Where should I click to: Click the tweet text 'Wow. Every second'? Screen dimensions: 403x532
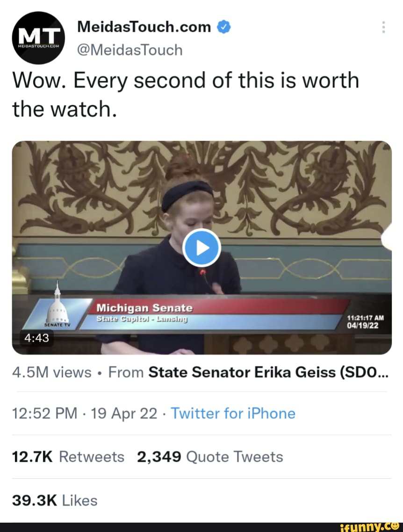[x=186, y=80]
